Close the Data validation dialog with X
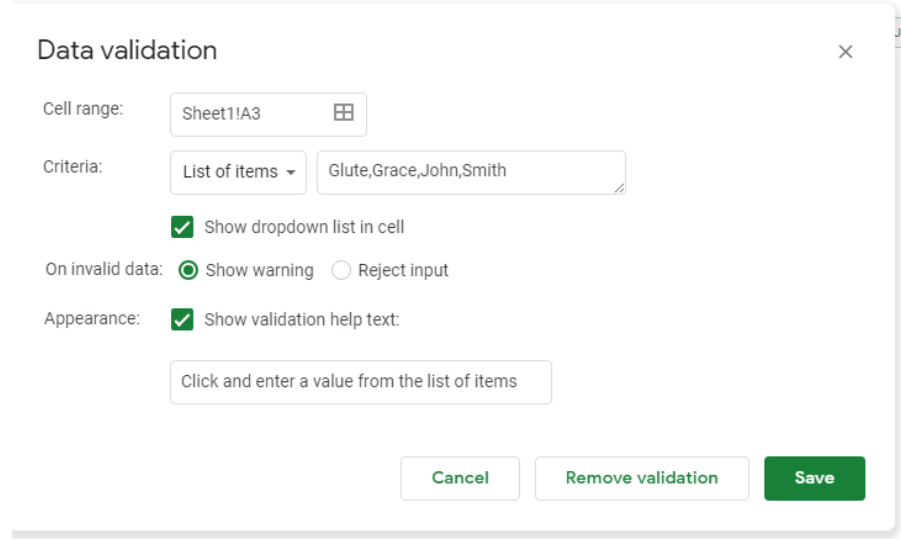 tap(845, 52)
